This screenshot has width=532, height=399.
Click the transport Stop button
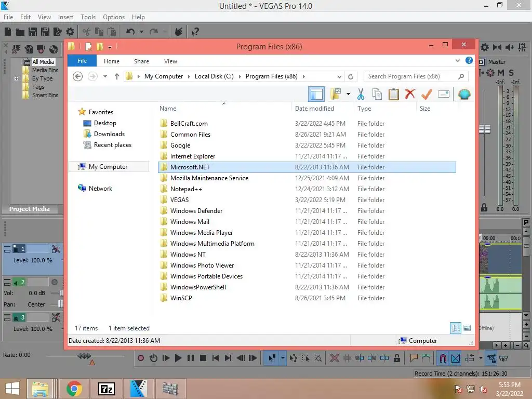[203, 358]
